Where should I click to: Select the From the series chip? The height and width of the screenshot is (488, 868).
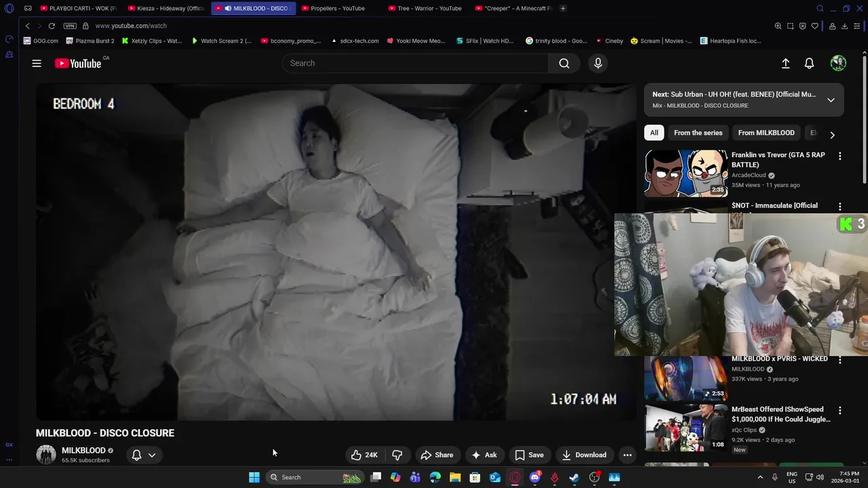(x=698, y=133)
